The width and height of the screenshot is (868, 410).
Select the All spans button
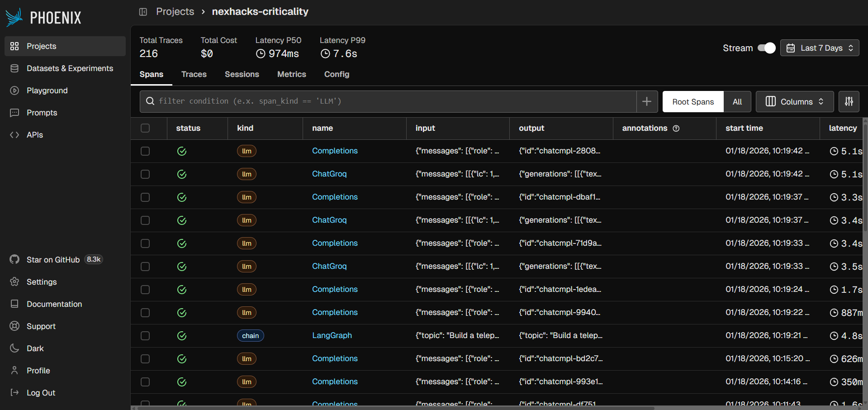737,102
